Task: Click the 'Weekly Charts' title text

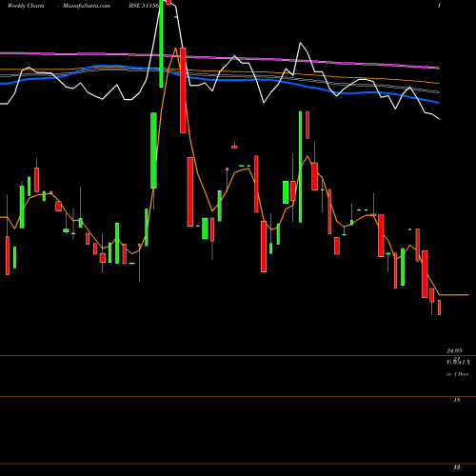Action: 26,6
